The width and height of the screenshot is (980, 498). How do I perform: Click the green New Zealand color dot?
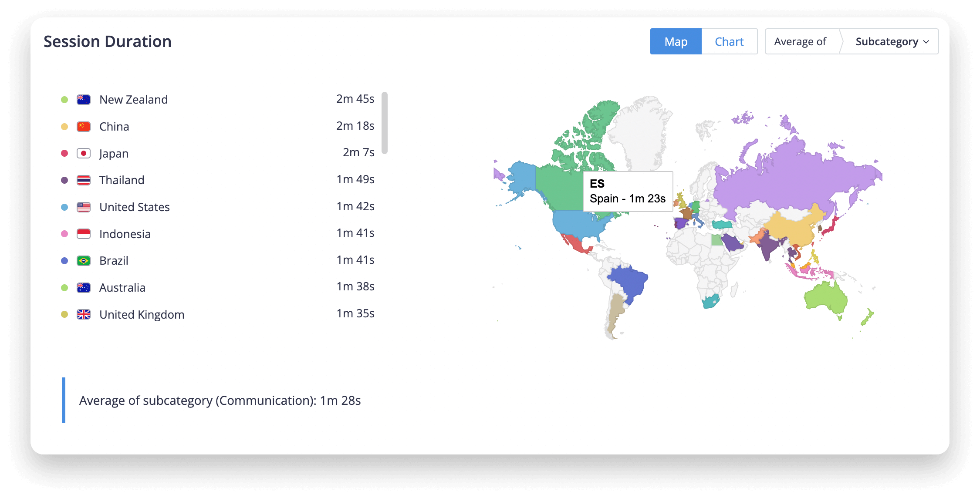[x=64, y=100]
